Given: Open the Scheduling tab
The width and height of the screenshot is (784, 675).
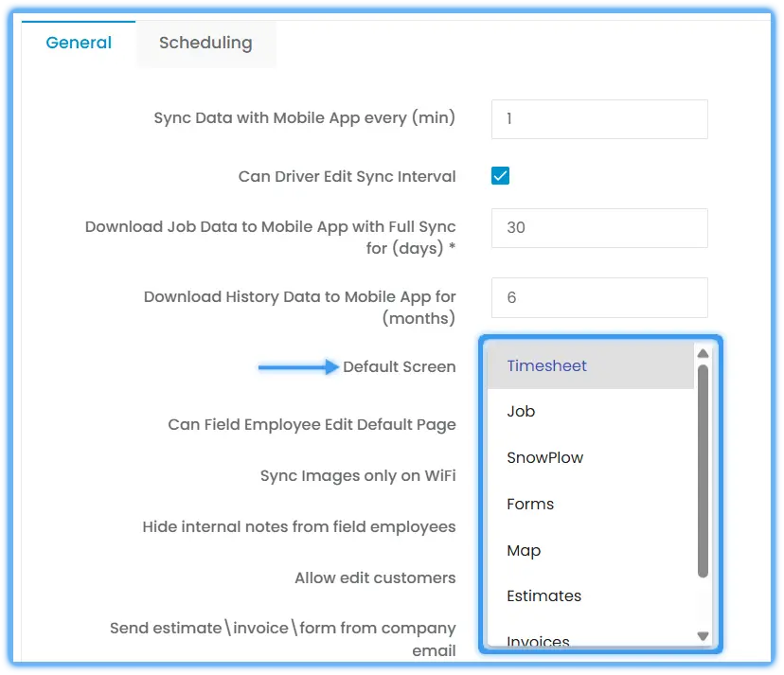Looking at the screenshot, I should coord(205,43).
